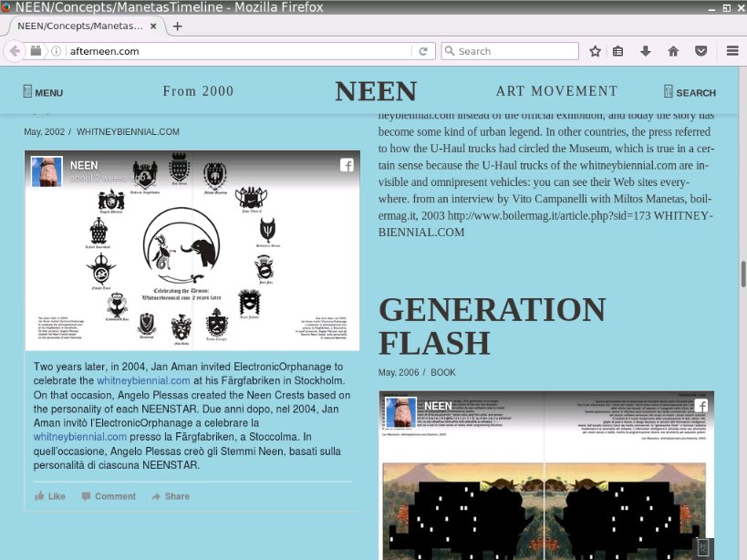Open the recent history folder icon beside back
The image size is (747, 560).
(36, 51)
